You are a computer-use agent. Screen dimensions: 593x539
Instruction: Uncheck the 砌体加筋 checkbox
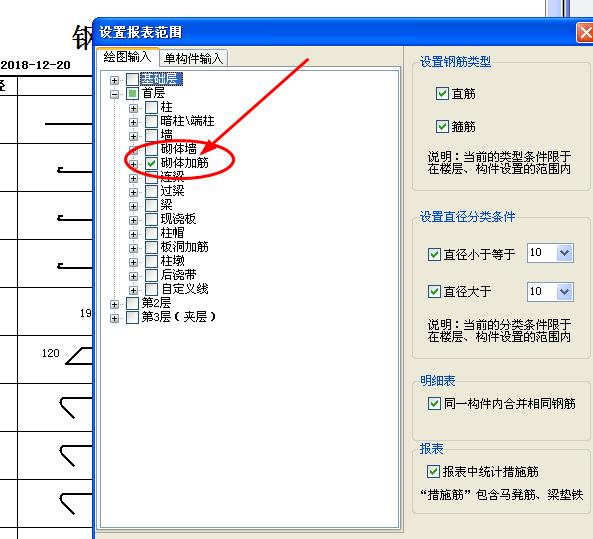(151, 163)
